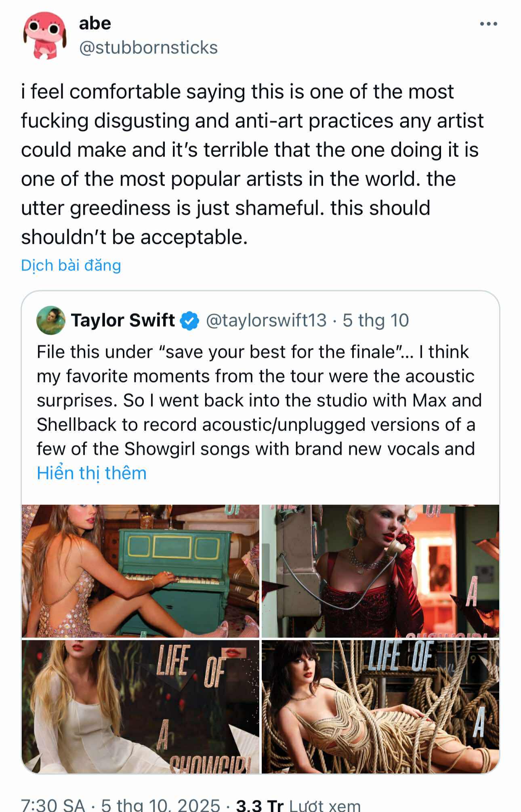Open the @taylorswift13 handle
This screenshot has height=812, width=521.
266,321
